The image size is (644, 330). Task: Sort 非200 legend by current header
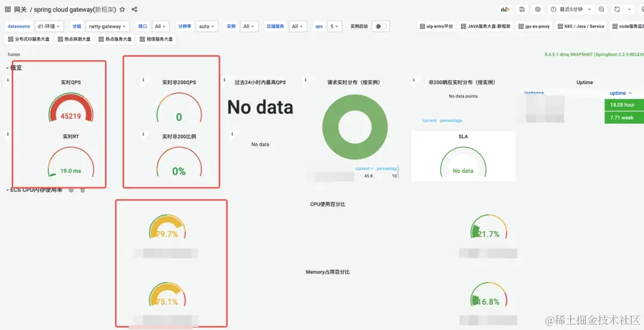tap(429, 121)
